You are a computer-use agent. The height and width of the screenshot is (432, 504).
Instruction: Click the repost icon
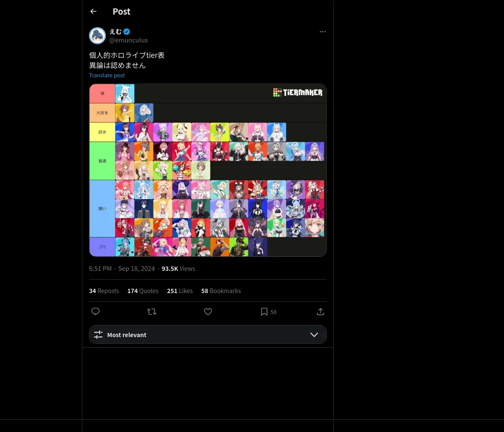point(152,312)
